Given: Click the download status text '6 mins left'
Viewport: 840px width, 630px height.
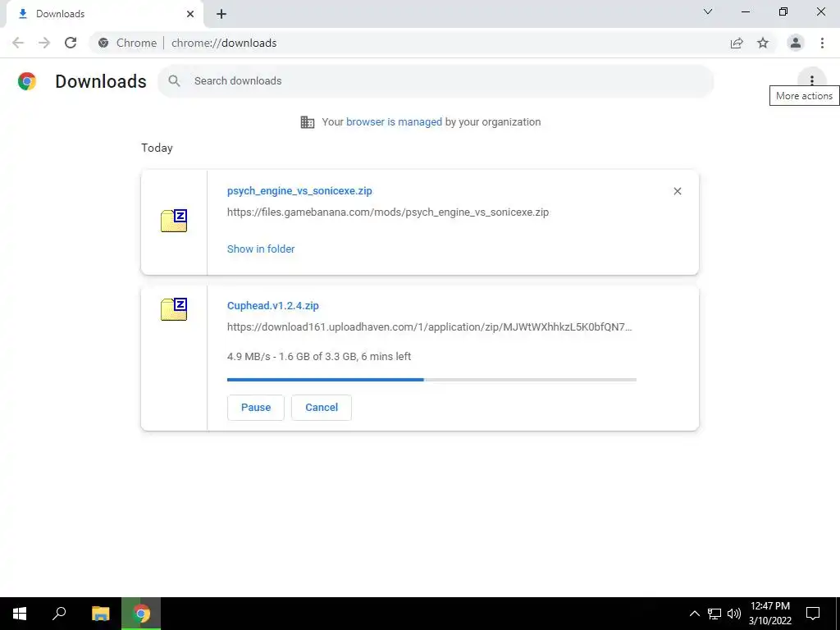Looking at the screenshot, I should [386, 356].
